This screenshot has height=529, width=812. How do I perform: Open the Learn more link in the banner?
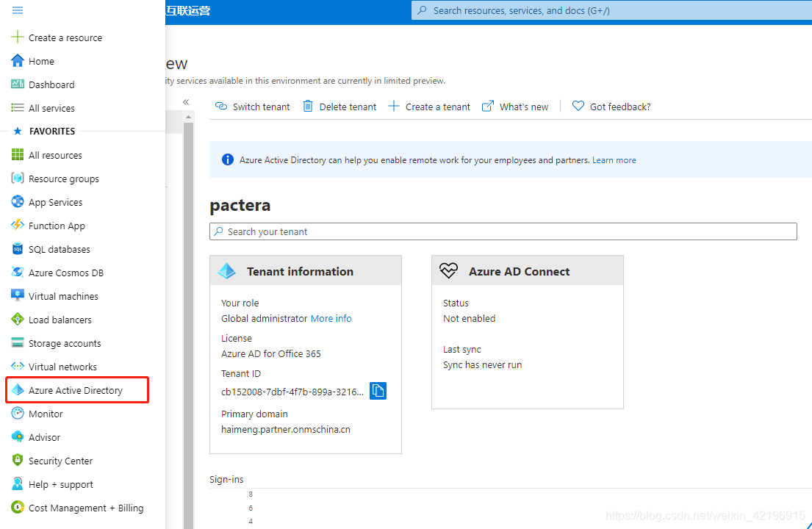pyautogui.click(x=614, y=160)
